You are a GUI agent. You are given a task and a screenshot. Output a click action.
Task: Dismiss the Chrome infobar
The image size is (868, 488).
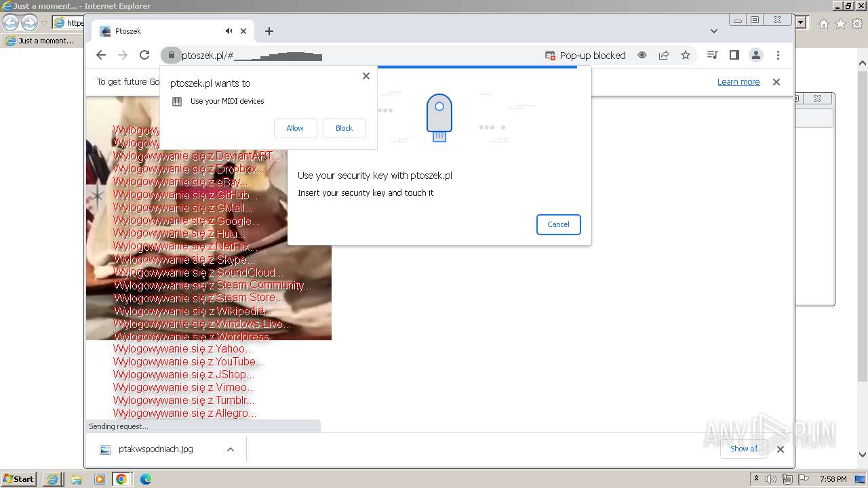click(776, 82)
